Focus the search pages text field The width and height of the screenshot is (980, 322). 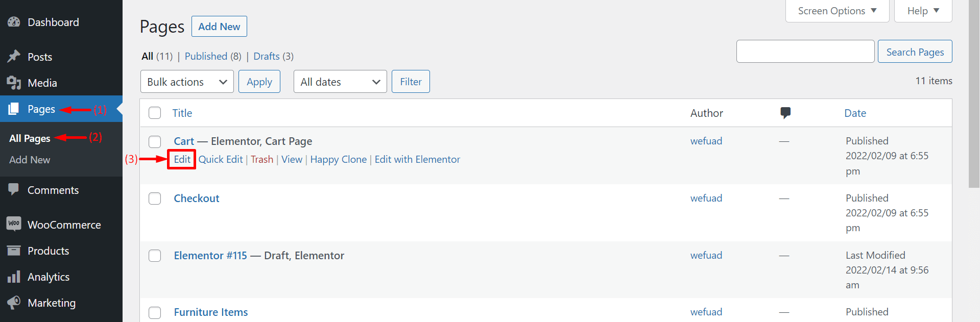(805, 52)
